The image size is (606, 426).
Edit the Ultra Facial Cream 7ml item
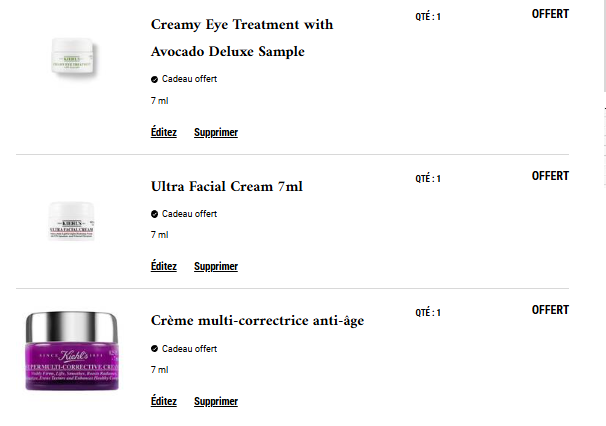[163, 266]
